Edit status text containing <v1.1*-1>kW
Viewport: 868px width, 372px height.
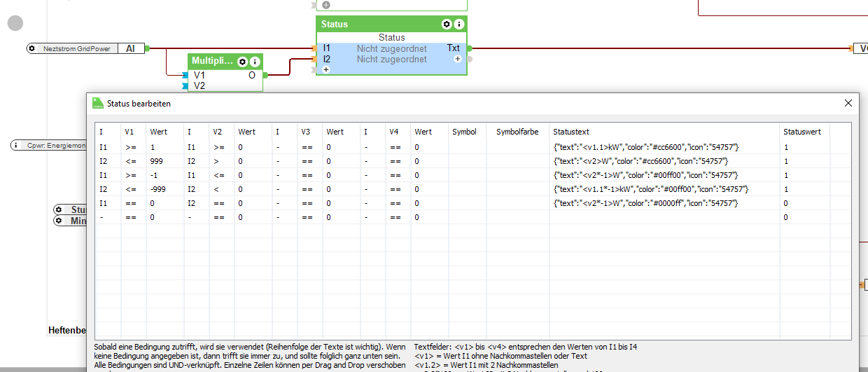click(x=664, y=189)
